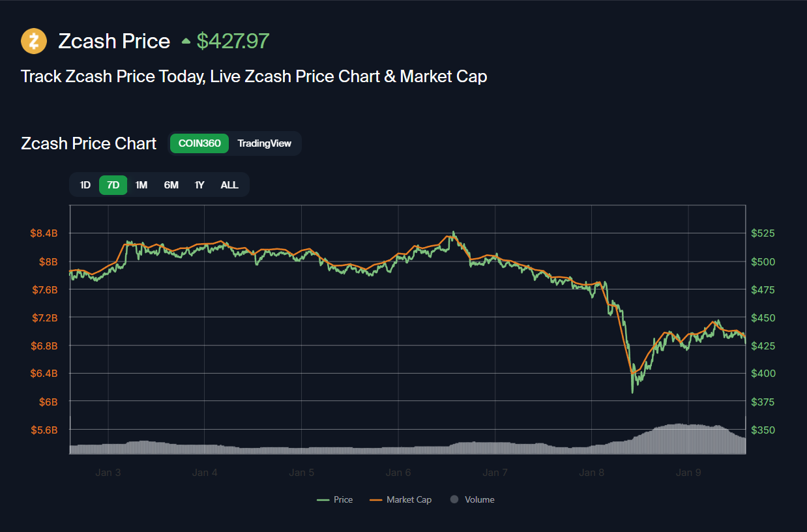
Task: Click the Zcash Price Chart heading
Action: click(89, 143)
